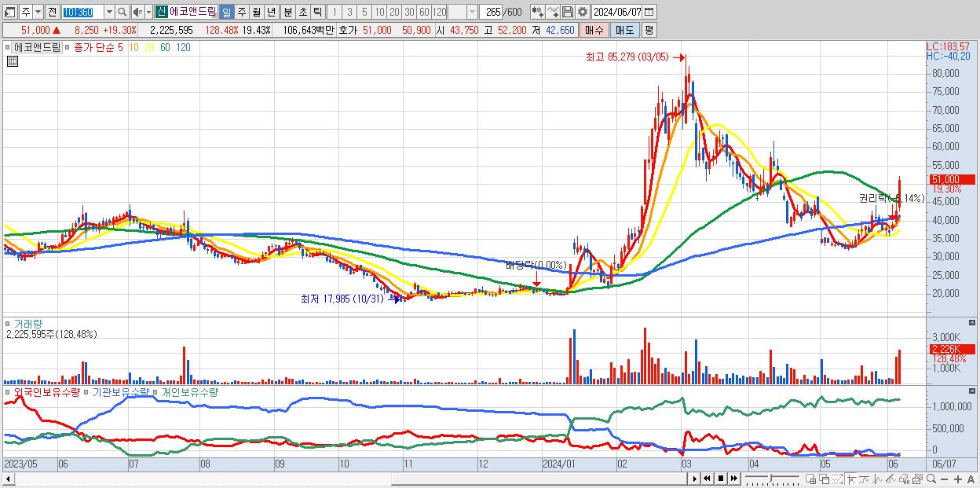Click the 5 interval button
The width and height of the screenshot is (980, 488).
click(364, 12)
